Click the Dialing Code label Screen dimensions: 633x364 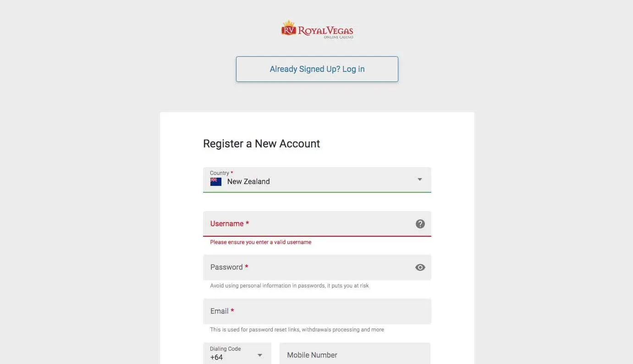pos(225,349)
